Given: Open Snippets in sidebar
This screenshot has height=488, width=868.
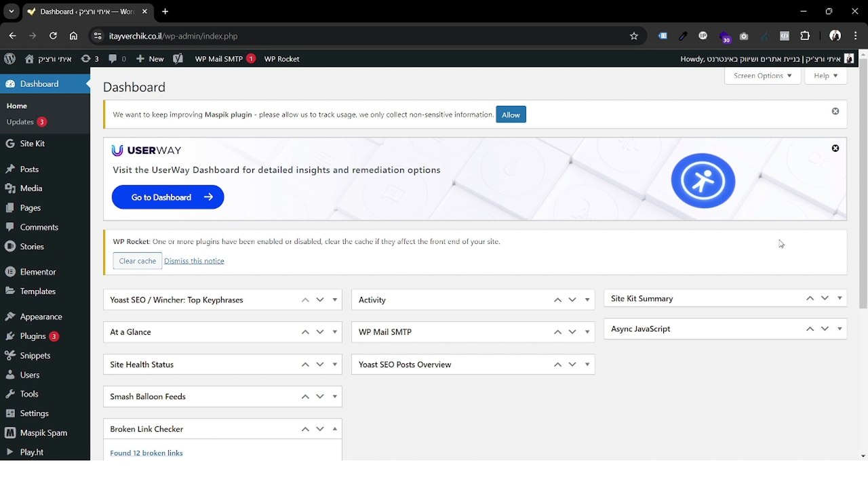Looking at the screenshot, I should coord(45,355).
